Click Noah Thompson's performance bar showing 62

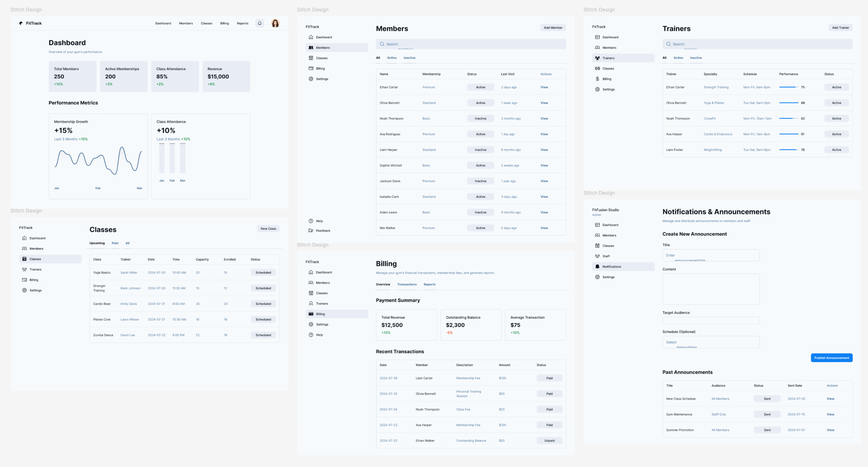click(x=788, y=118)
